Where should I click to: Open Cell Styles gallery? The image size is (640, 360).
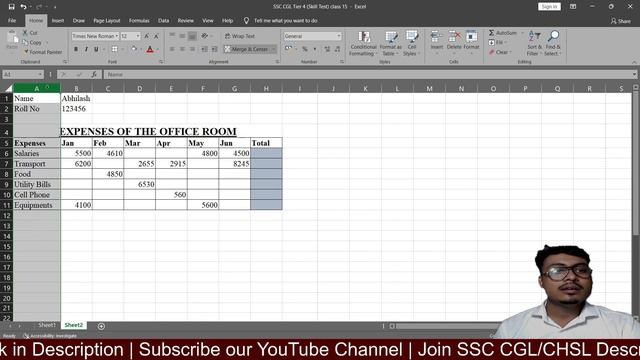pyautogui.click(x=411, y=43)
